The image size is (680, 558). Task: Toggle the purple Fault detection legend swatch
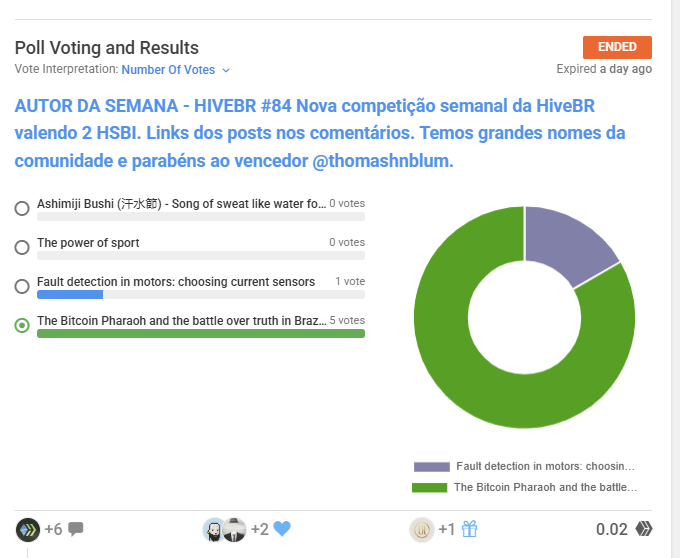[431, 467]
